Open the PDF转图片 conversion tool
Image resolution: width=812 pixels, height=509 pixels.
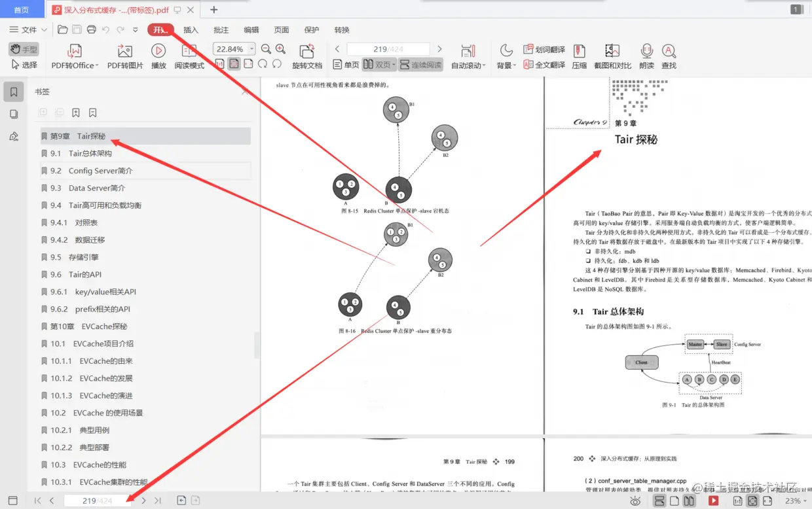click(x=125, y=57)
